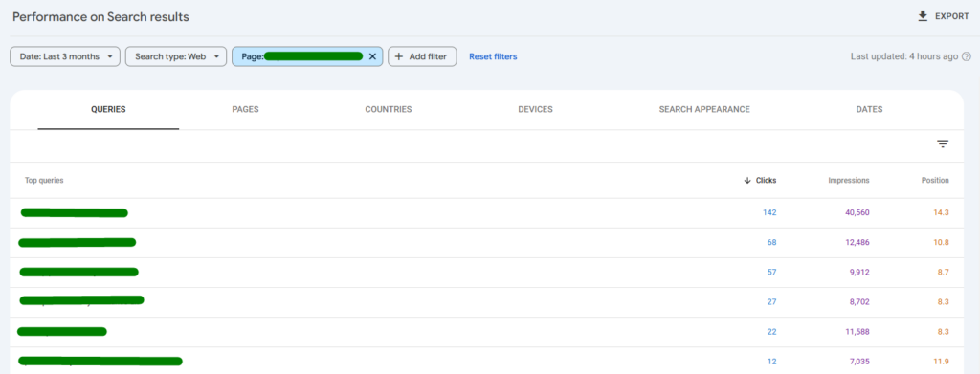Image resolution: width=980 pixels, height=374 pixels.
Task: Click the 12,486 impressions value
Action: [857, 242]
